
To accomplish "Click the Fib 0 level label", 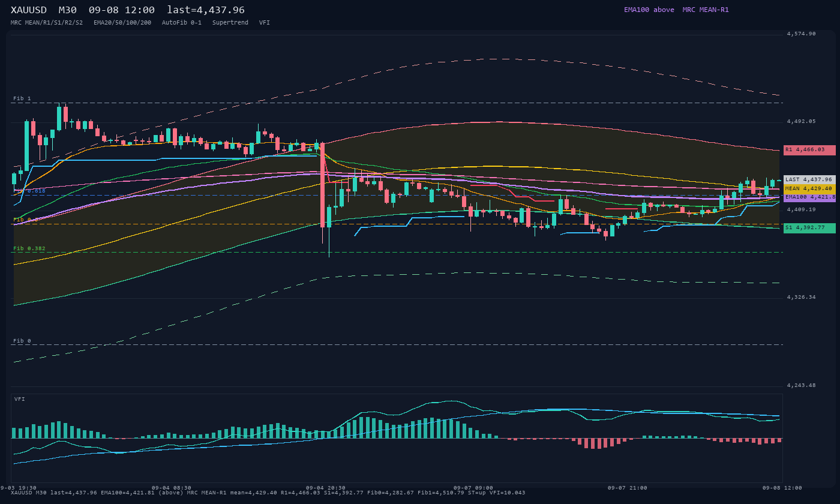I will point(22,341).
